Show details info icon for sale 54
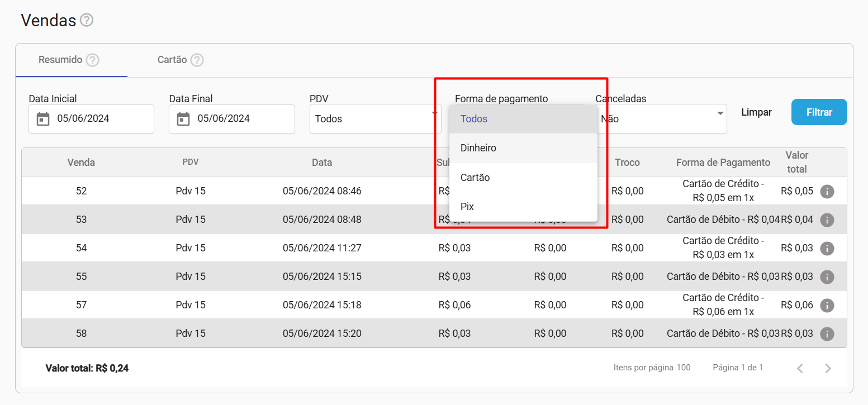The width and height of the screenshot is (868, 405). [x=827, y=249]
